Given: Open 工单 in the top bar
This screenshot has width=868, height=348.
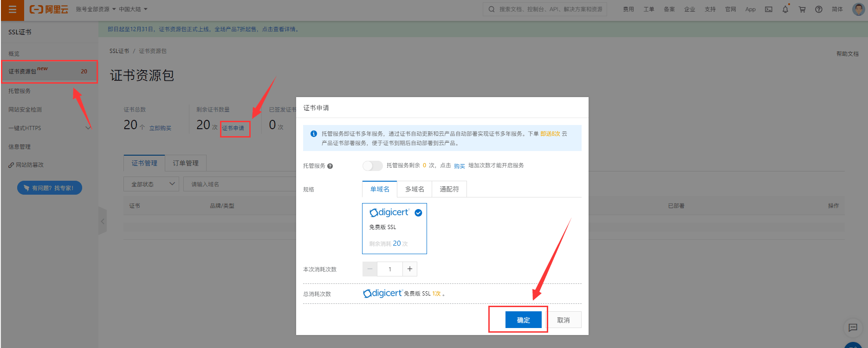Looking at the screenshot, I should point(649,9).
